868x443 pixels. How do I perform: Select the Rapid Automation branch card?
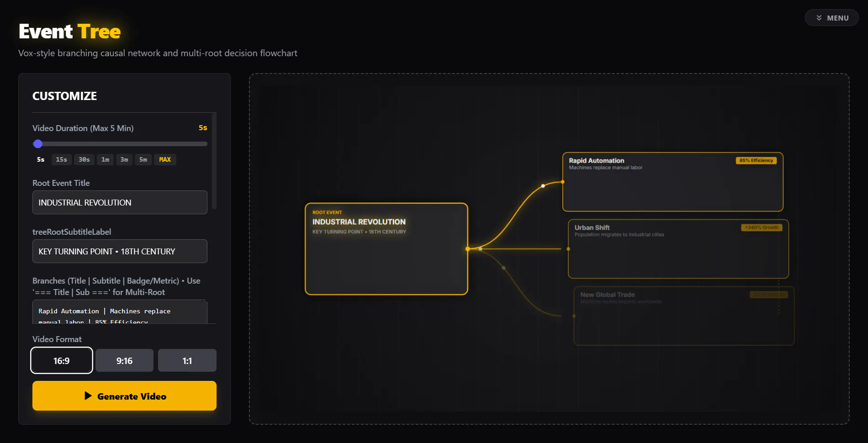[x=673, y=182]
